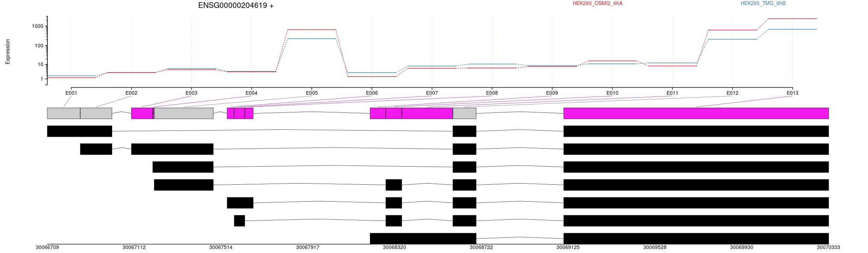Click the E002 exon axis label

point(131,93)
